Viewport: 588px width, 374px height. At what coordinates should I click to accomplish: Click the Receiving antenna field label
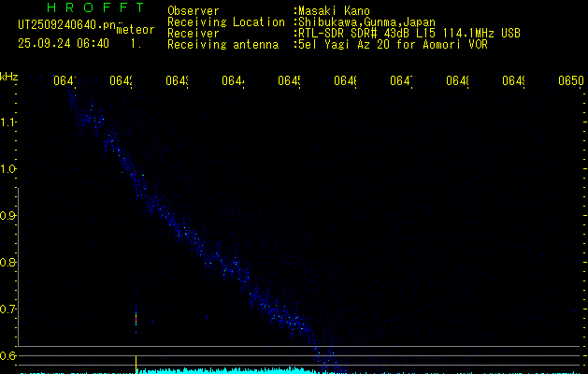pos(222,44)
